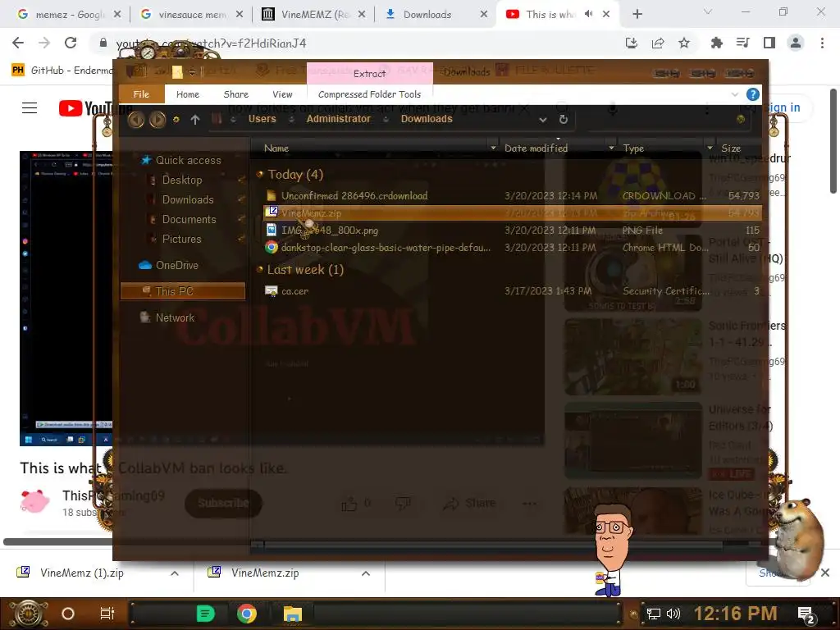840x630 pixels.
Task: Open the View ribbon tab in Explorer
Action: click(x=282, y=94)
